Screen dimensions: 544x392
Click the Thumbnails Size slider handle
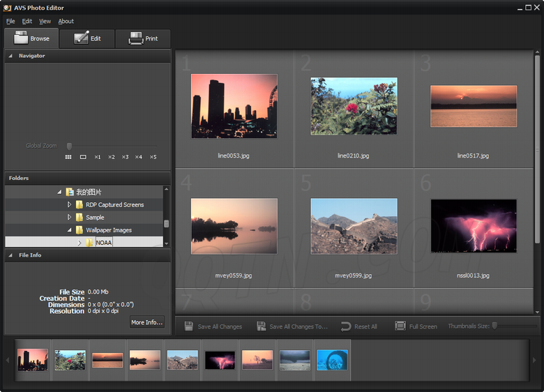click(x=494, y=326)
